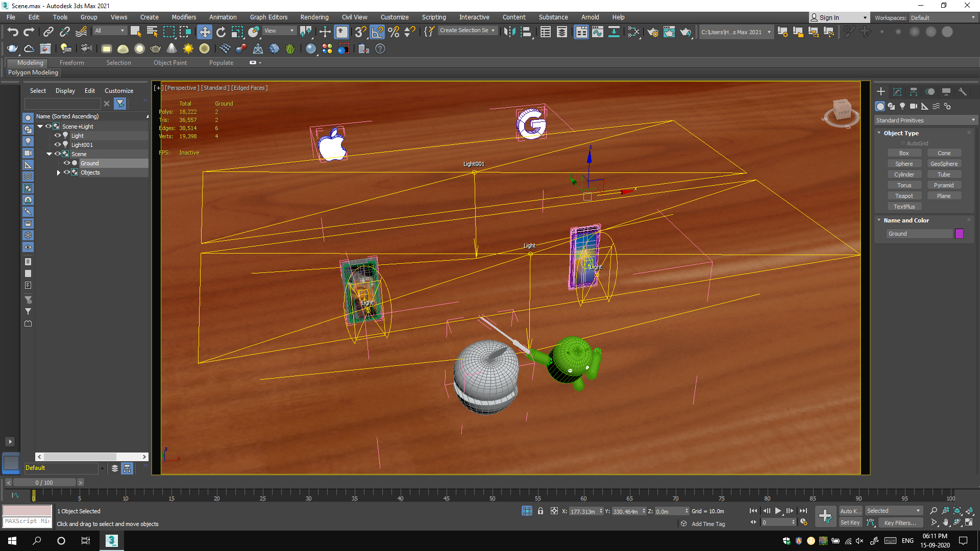Open Render Setup teapot icon

653,32
